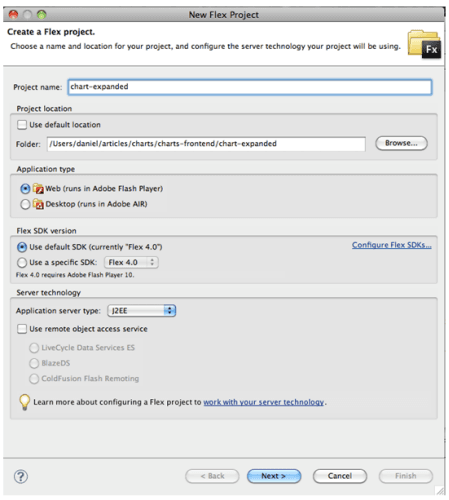Cancel the New Flex Project dialog
The height and width of the screenshot is (500, 449).
coord(340,476)
